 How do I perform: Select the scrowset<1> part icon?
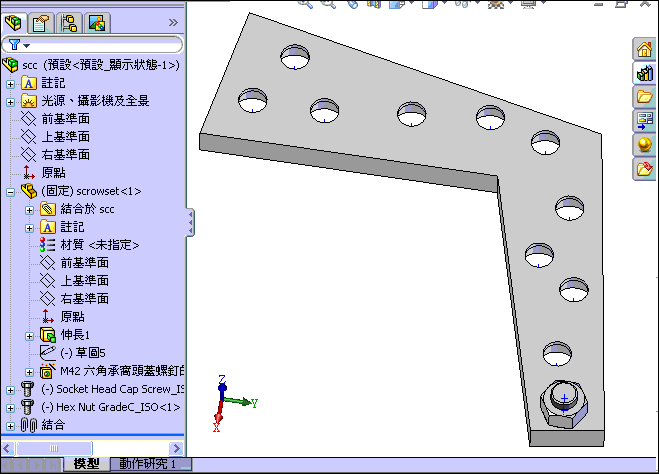(x=29, y=191)
